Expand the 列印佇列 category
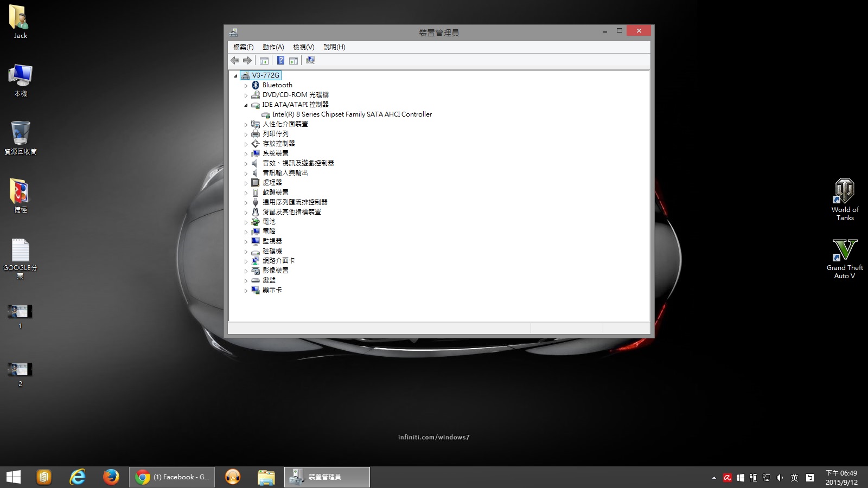The image size is (868, 488). pos(246,134)
